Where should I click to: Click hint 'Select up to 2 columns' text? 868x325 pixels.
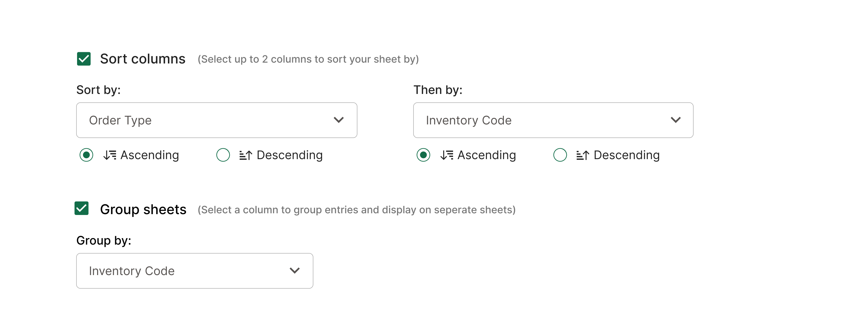[308, 59]
